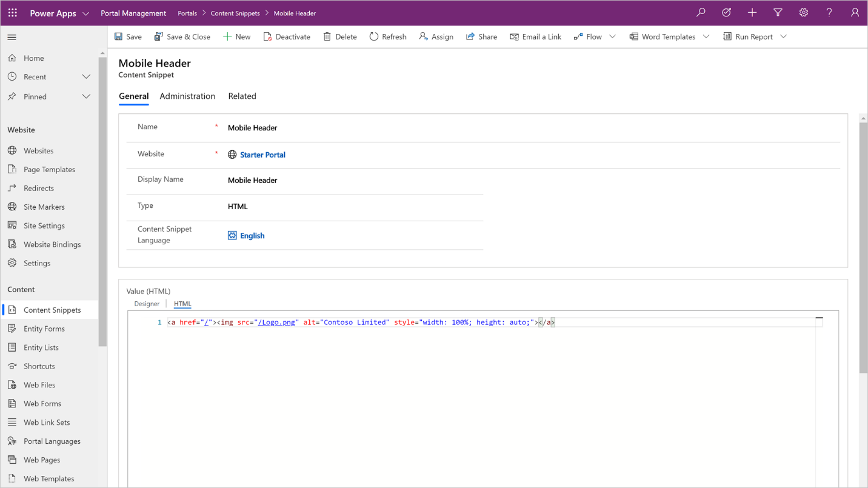Screen dimensions: 868x488
Task: Click the Flow command button
Action: coord(587,37)
